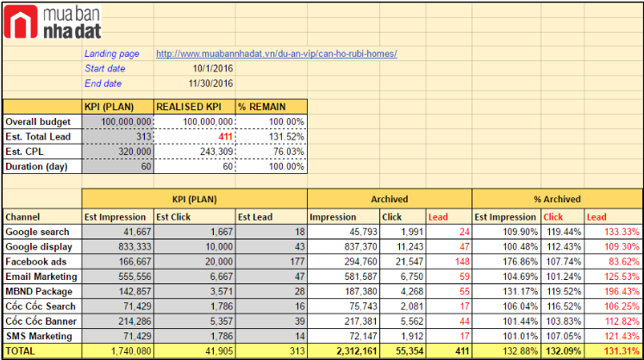Select the Facebook ads channel cell

tap(36, 261)
